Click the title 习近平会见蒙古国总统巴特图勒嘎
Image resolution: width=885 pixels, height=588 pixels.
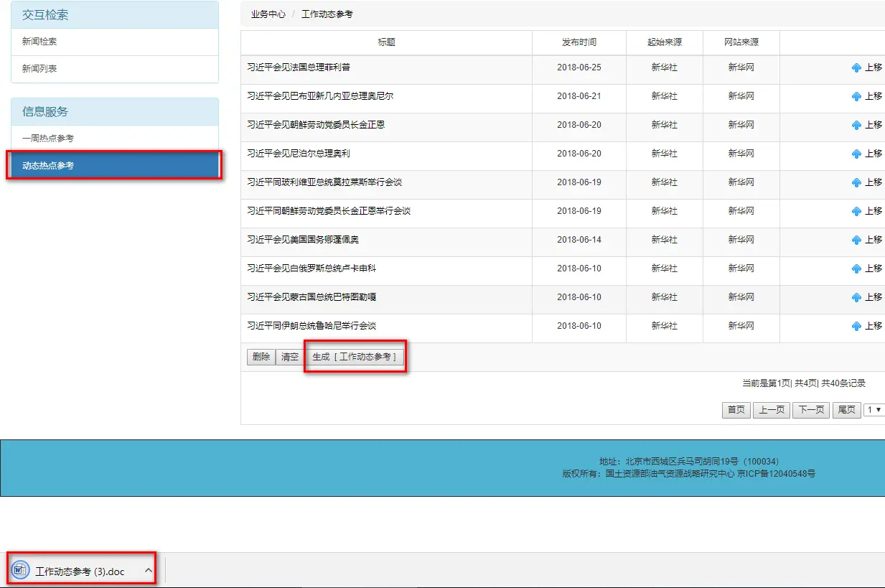(312, 297)
